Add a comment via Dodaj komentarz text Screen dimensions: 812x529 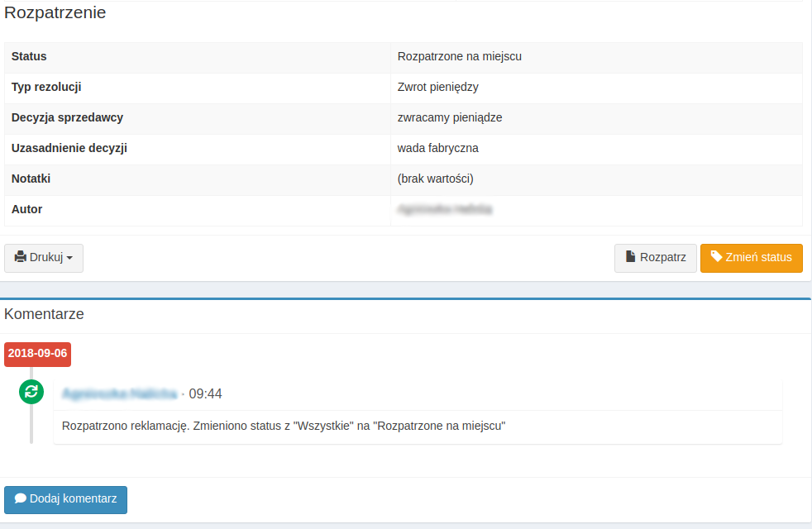(73, 499)
